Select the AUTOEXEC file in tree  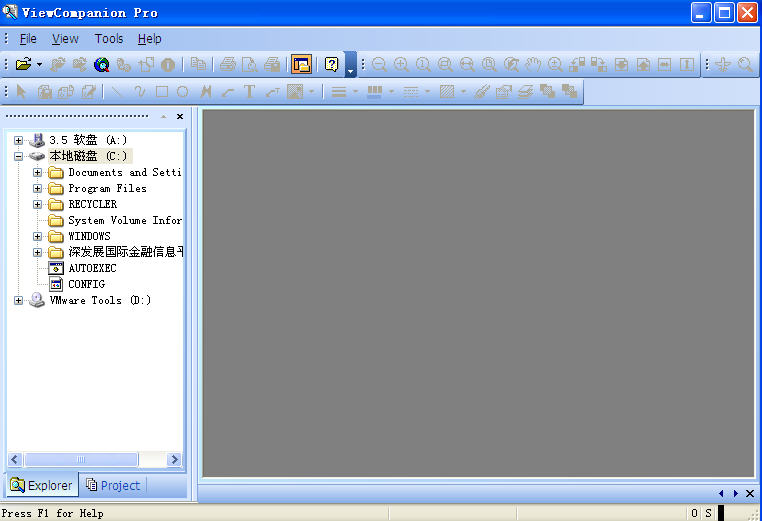(x=92, y=268)
